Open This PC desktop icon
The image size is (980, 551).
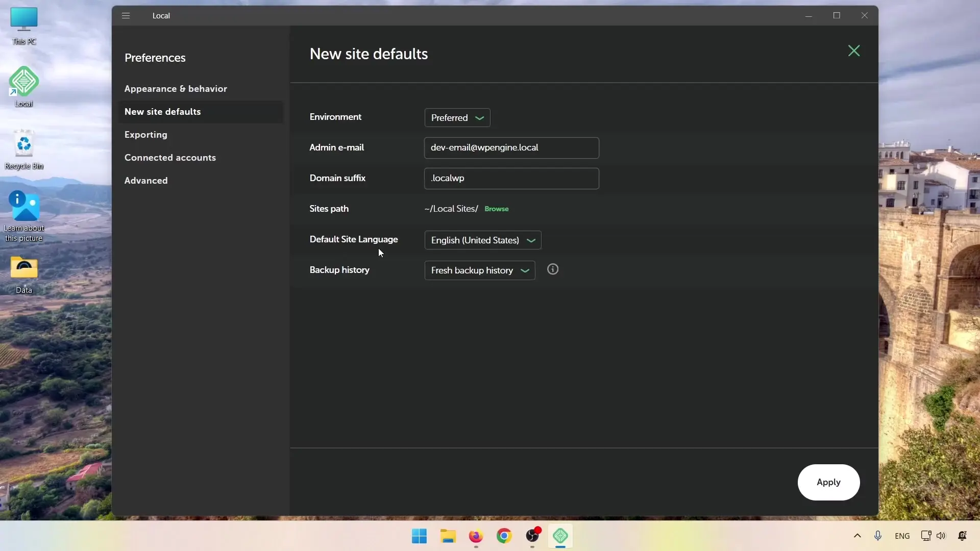[24, 27]
